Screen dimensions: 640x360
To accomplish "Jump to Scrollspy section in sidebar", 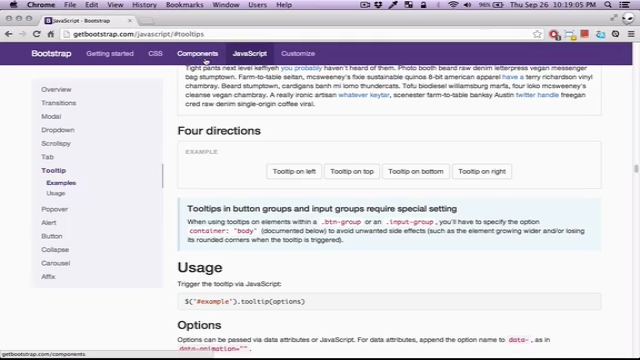I will (56, 143).
